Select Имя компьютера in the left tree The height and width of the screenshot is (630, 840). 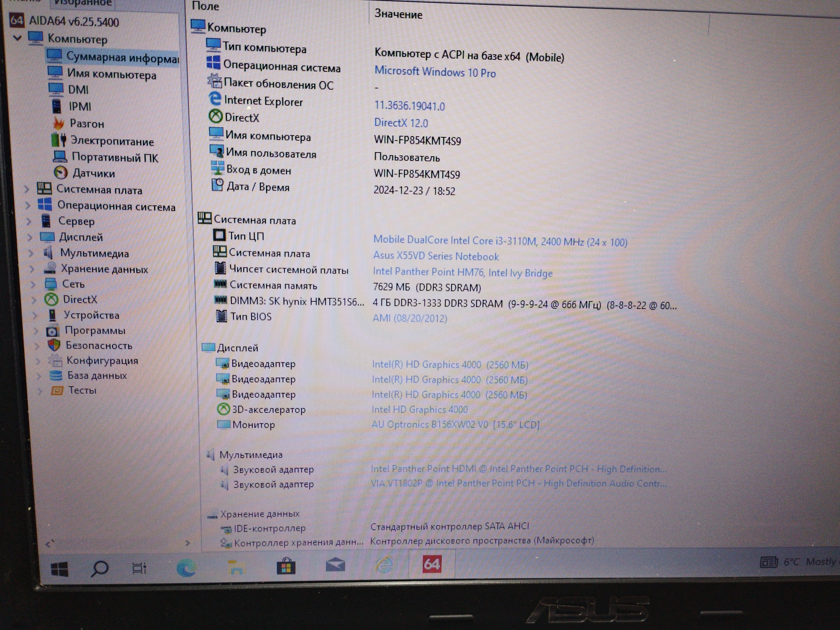tap(101, 74)
